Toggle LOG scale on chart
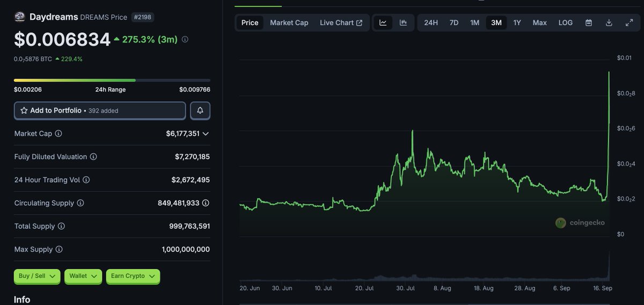 point(566,23)
